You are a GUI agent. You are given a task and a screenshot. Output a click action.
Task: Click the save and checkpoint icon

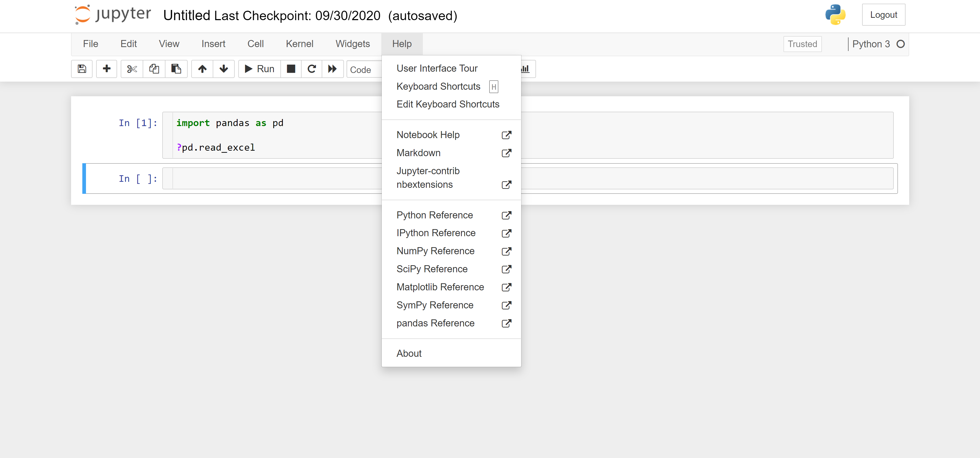82,69
